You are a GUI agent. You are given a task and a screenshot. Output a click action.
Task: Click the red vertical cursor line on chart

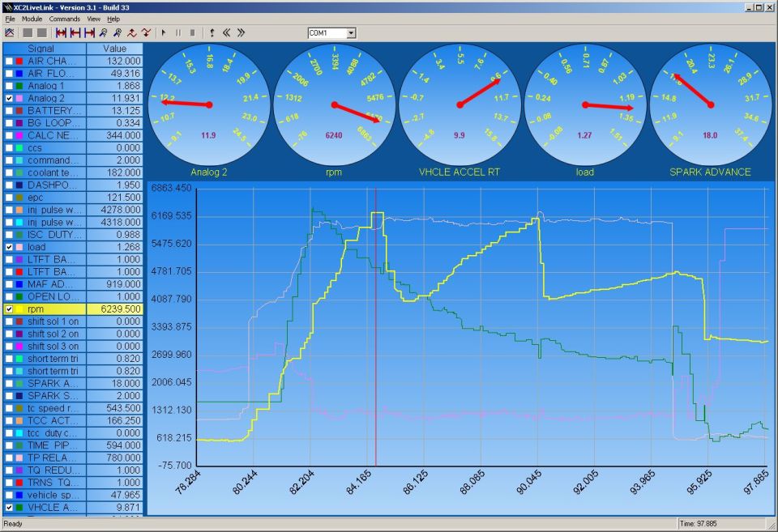tap(375, 327)
